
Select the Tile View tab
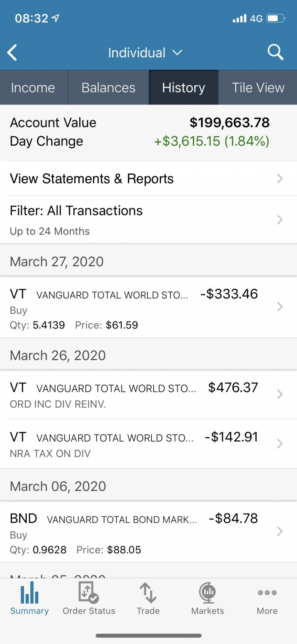(258, 88)
